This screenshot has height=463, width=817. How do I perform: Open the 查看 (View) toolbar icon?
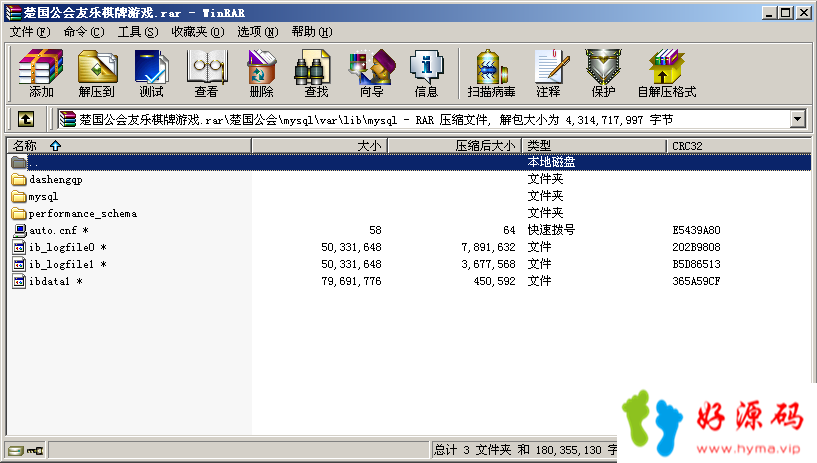coord(207,66)
